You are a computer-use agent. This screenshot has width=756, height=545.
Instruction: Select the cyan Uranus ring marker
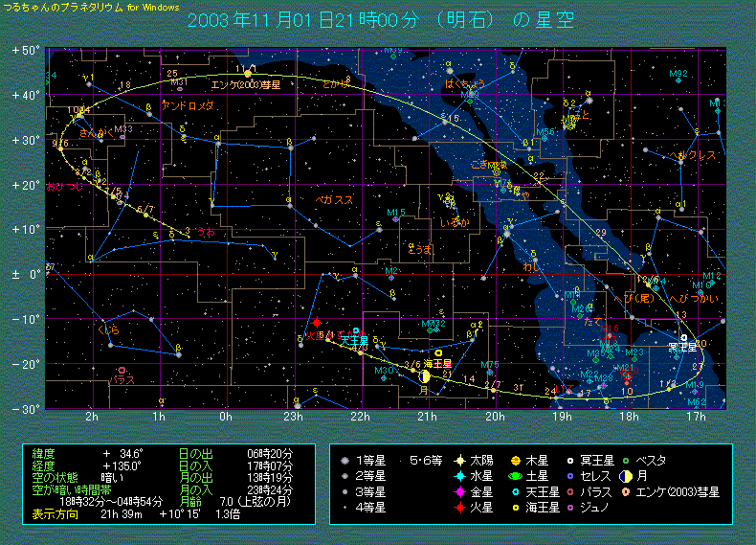coord(356,330)
